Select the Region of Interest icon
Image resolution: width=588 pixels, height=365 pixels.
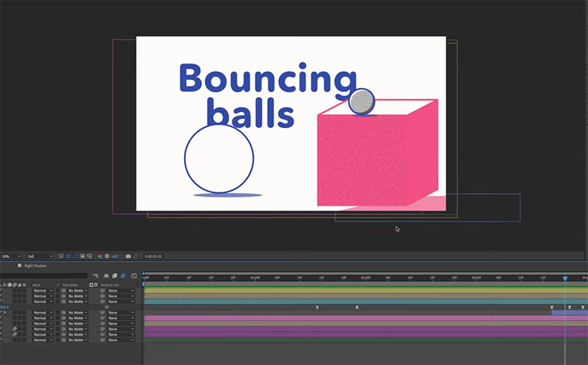tap(82, 256)
